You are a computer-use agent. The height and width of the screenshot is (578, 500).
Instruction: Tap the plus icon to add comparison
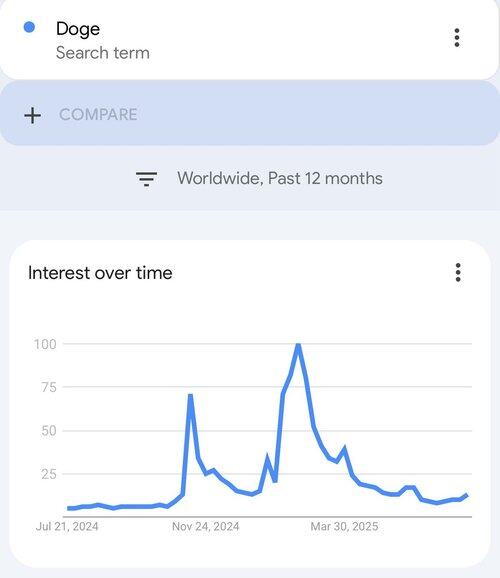(x=32, y=115)
